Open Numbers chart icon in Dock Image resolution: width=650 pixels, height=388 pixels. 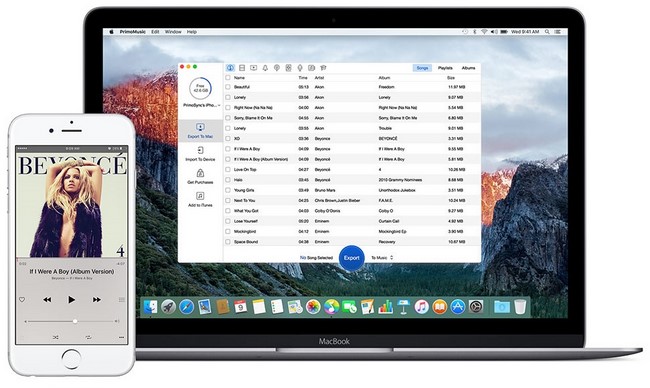click(386, 307)
